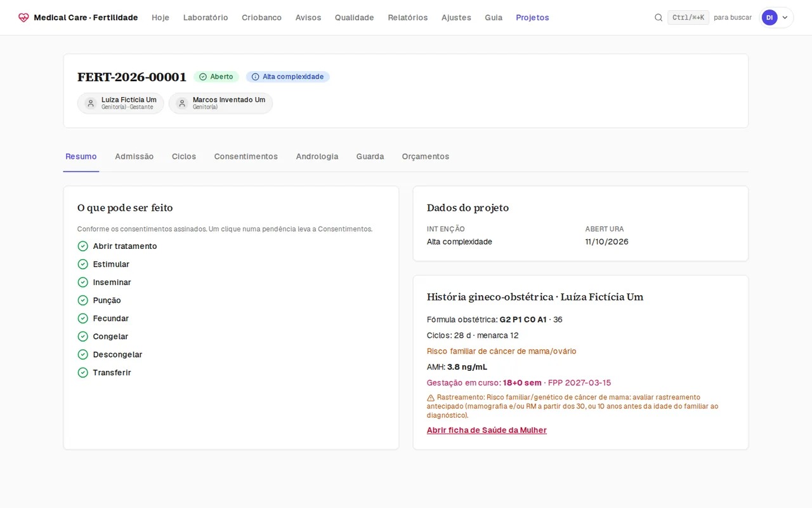Click the check icon next to Descongelar

[82, 355]
